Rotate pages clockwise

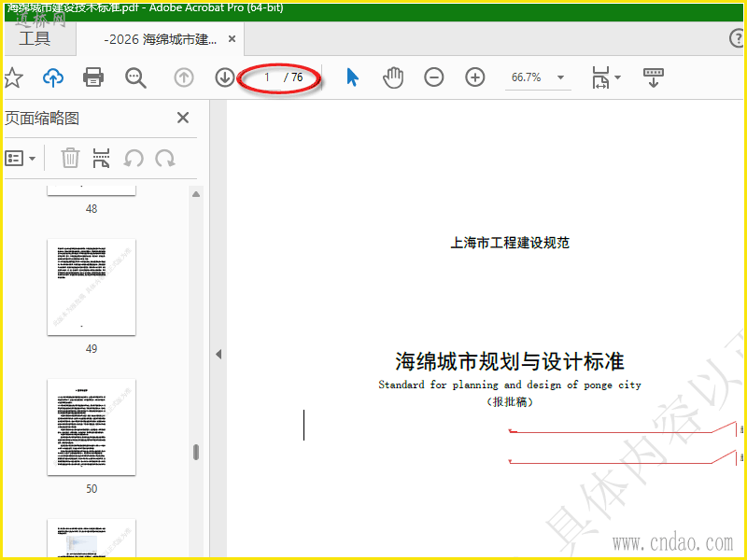165,158
